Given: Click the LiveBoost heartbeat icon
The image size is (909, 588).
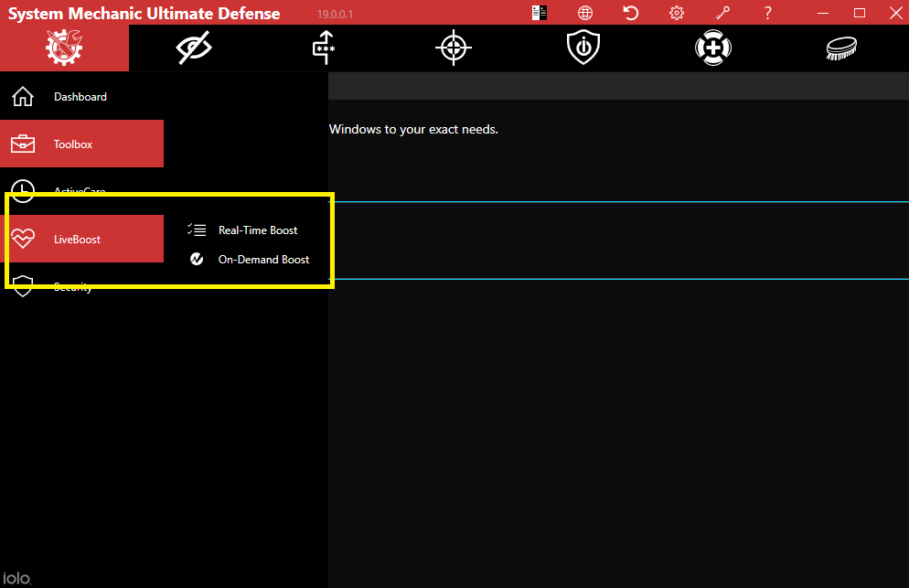Looking at the screenshot, I should click(23, 239).
